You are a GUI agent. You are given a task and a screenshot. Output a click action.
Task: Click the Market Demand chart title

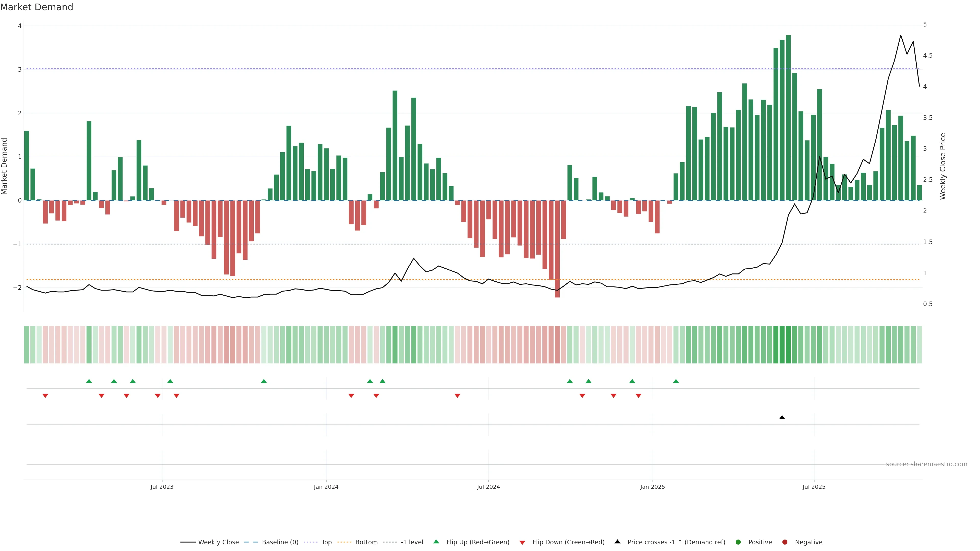36,7
